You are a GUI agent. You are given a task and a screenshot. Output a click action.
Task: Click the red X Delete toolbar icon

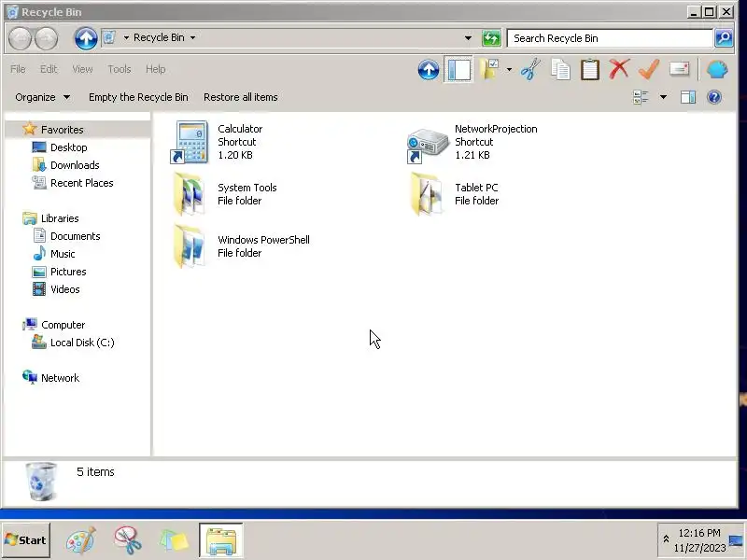click(619, 69)
